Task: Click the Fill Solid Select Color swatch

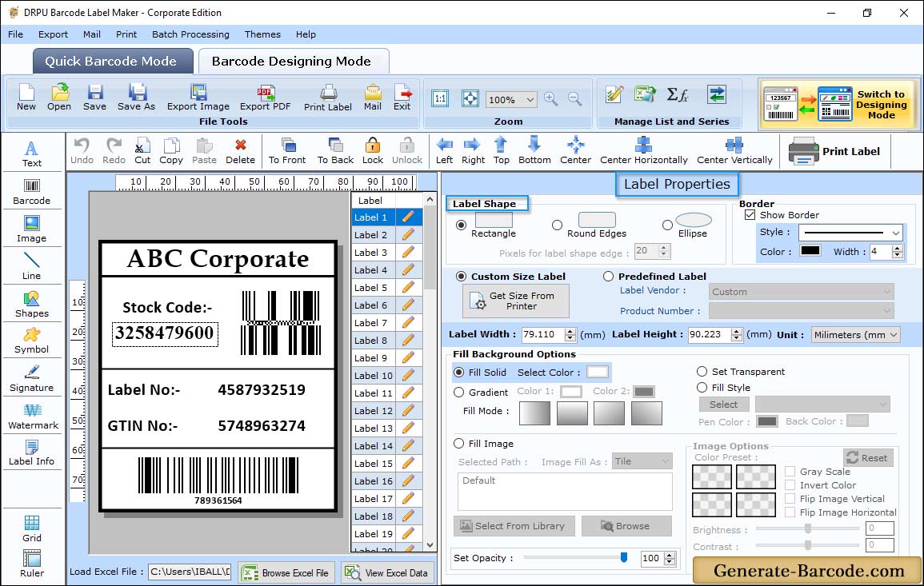Action: tap(597, 373)
